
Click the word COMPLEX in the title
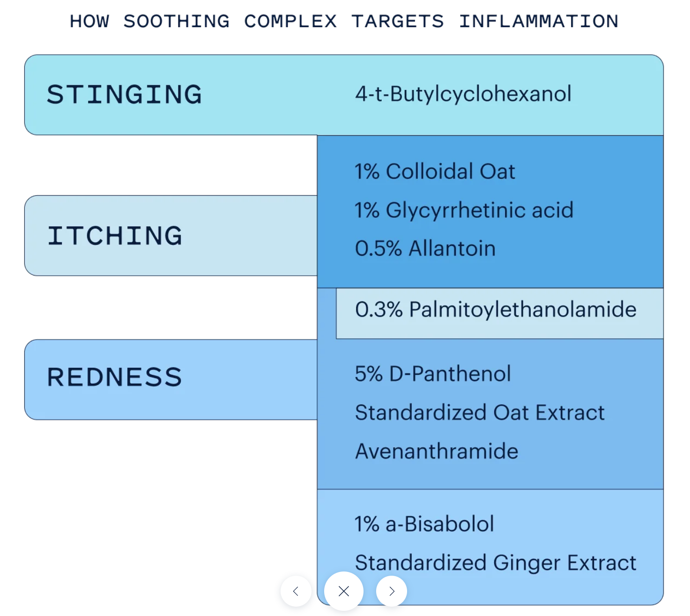pos(290,22)
